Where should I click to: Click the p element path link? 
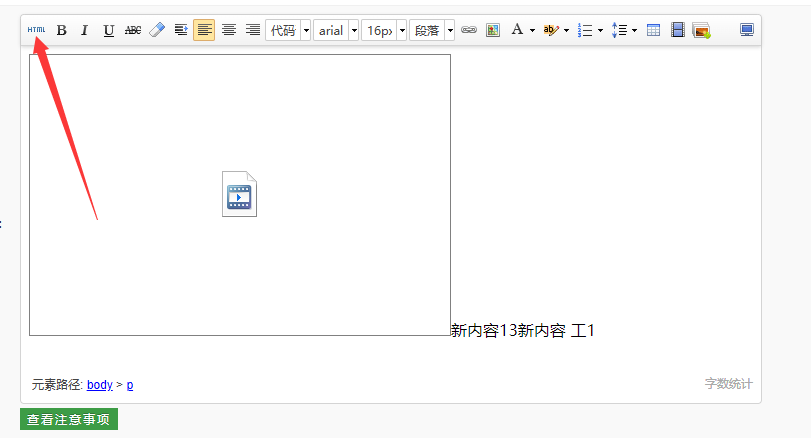[x=130, y=385]
